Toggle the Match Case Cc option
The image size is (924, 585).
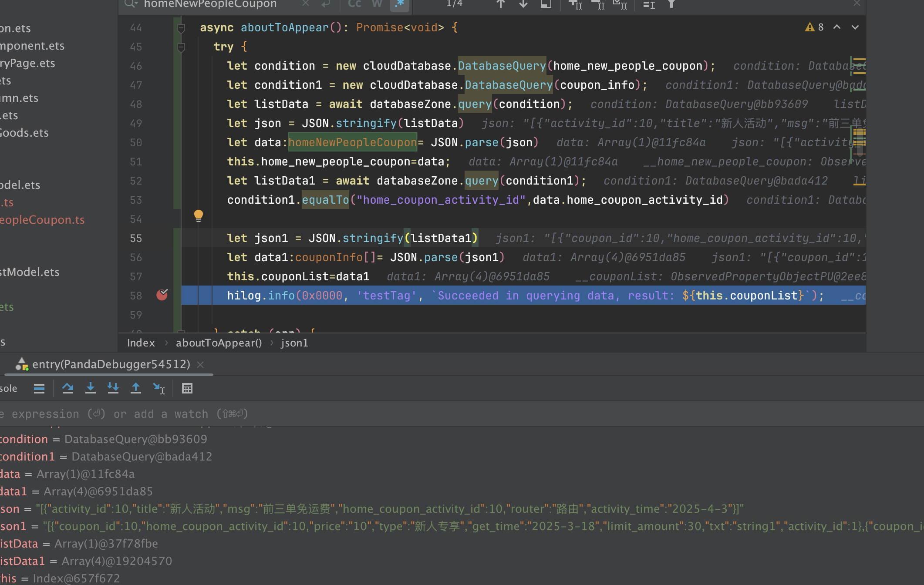point(354,4)
